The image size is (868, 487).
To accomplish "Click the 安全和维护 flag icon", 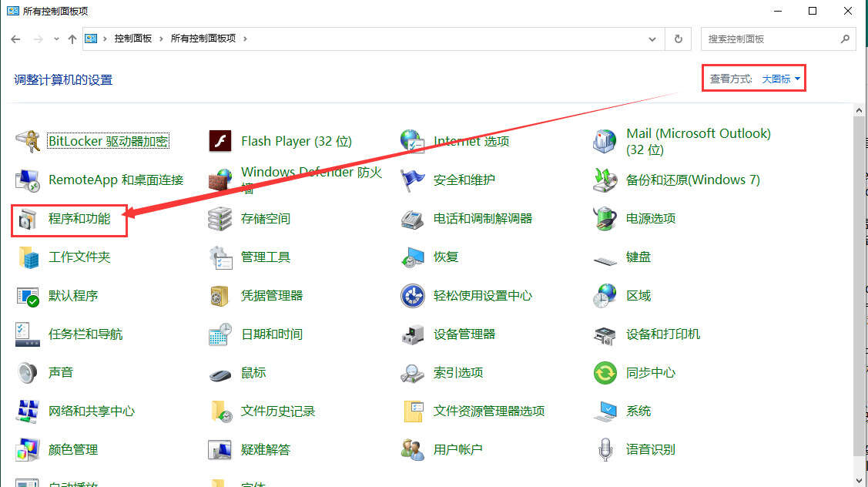I will click(412, 180).
